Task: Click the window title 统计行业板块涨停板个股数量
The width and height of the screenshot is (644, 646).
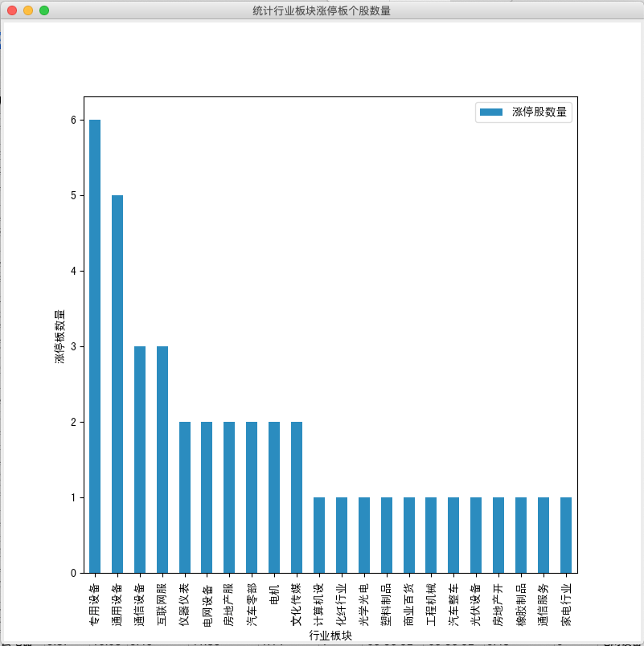Action: pos(322,10)
